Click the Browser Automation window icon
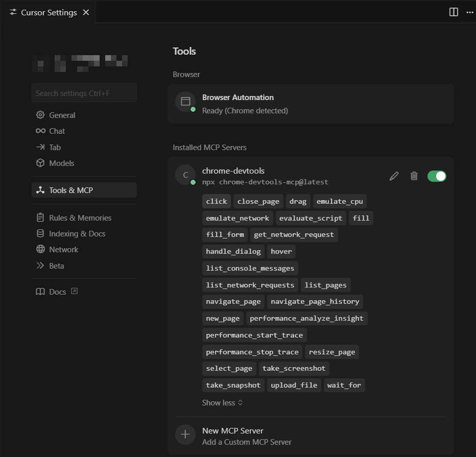 (185, 102)
